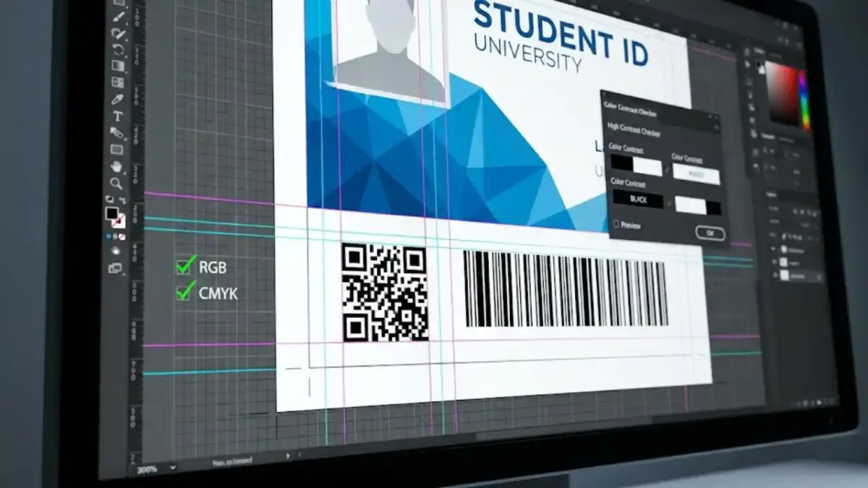Select the Zoom magnifier tool

[116, 184]
